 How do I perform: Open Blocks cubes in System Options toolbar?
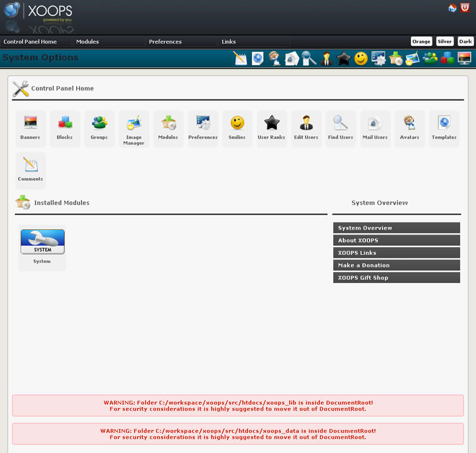pos(447,58)
